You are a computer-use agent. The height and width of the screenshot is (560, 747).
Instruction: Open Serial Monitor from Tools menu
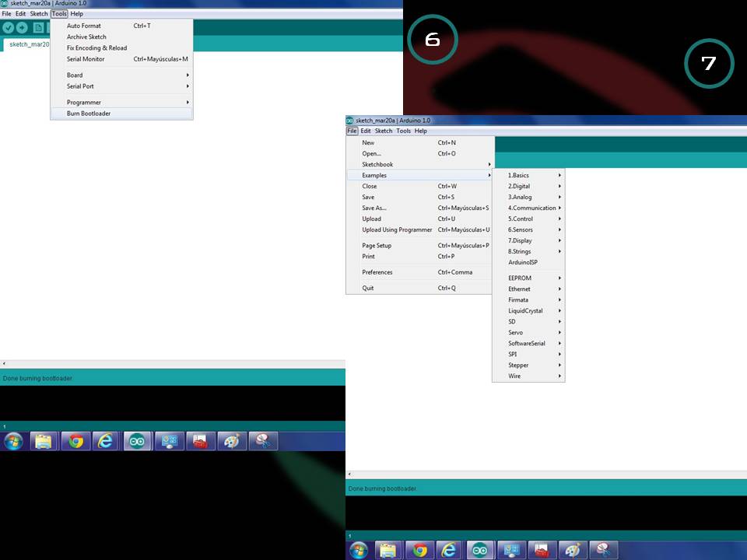tap(121, 59)
